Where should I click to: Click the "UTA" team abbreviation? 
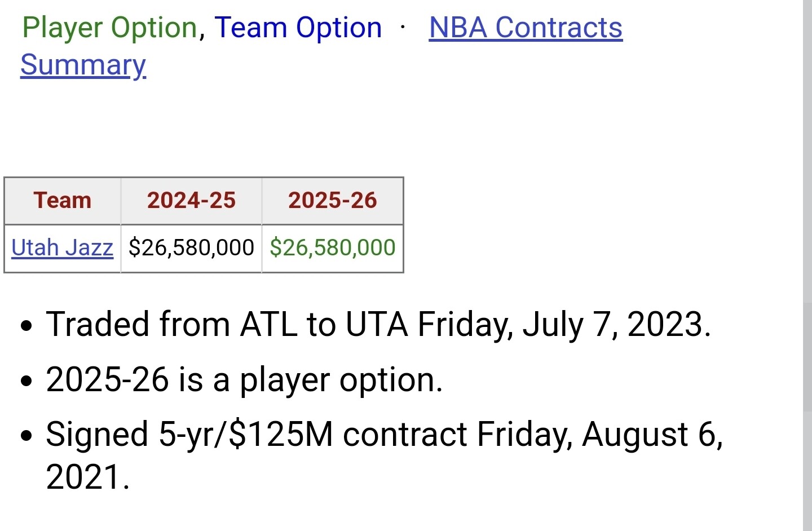click(376, 325)
